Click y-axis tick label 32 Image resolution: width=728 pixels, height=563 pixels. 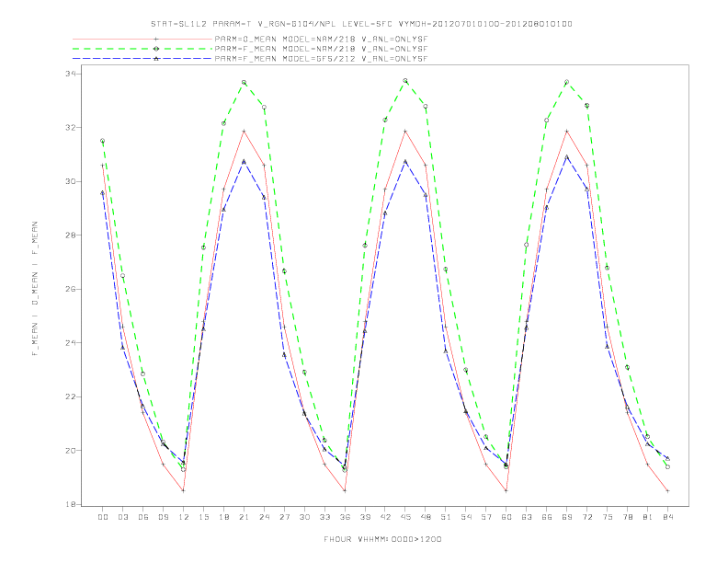(72, 127)
